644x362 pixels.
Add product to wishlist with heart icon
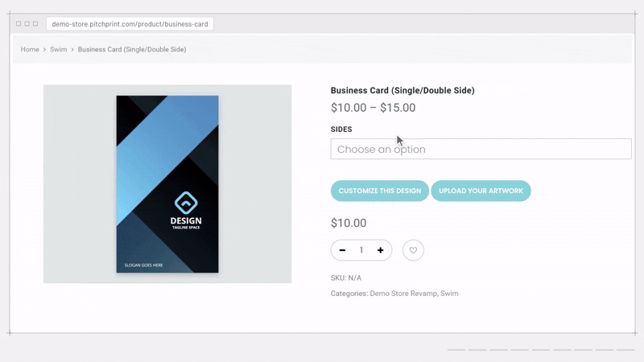(x=413, y=250)
